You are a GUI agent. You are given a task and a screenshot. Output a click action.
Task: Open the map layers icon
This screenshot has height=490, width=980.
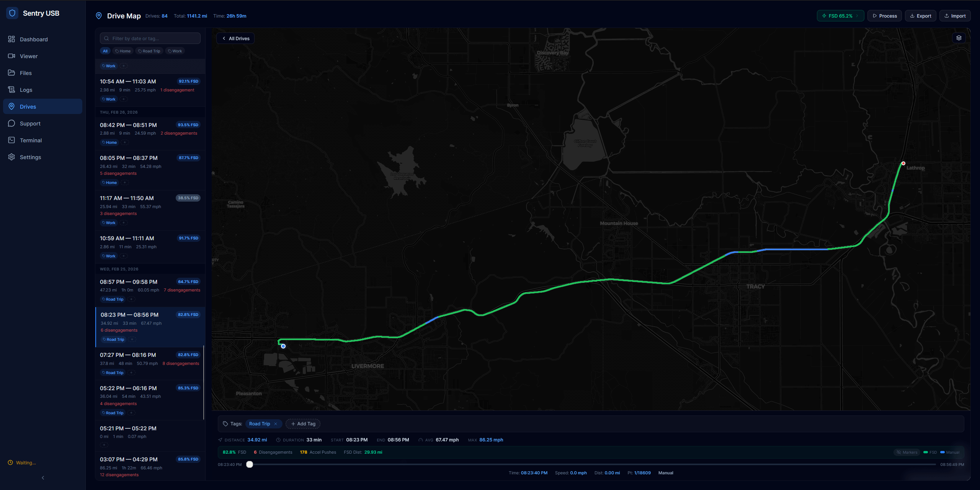click(959, 38)
